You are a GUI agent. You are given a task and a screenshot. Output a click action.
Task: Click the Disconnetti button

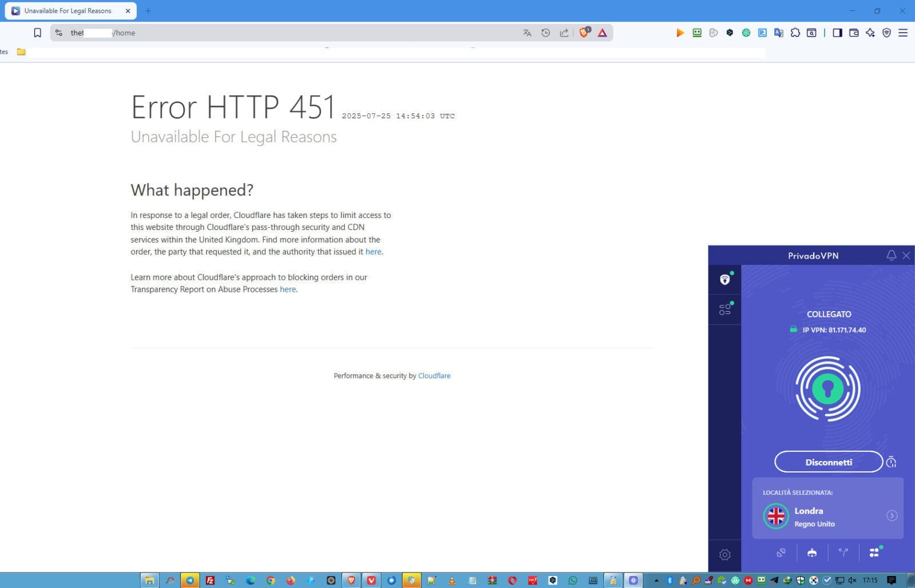[829, 462]
